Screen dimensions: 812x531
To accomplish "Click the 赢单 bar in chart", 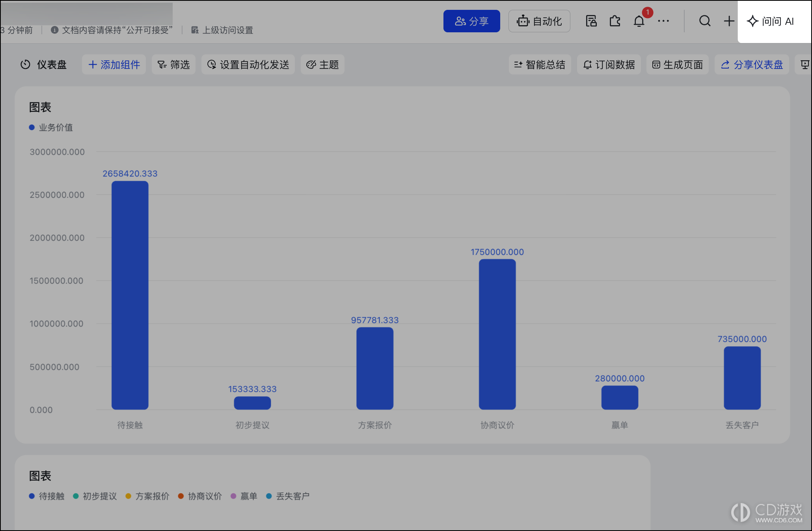I will [620, 397].
